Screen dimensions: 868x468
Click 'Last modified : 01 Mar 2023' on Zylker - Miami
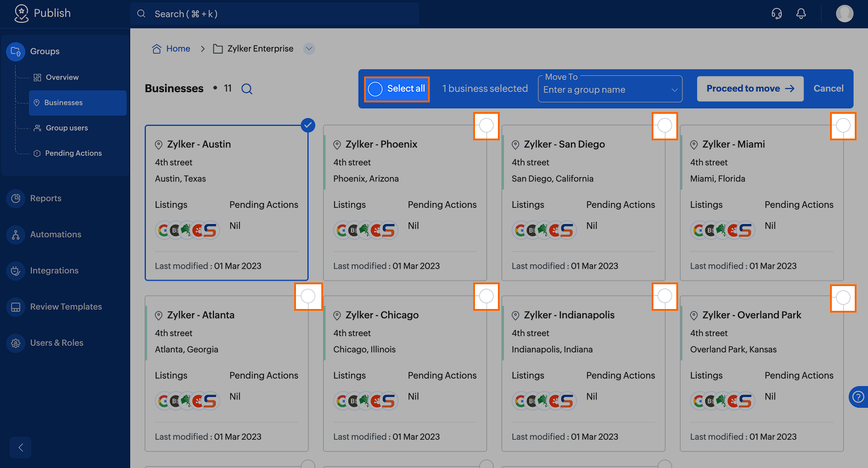[743, 266]
